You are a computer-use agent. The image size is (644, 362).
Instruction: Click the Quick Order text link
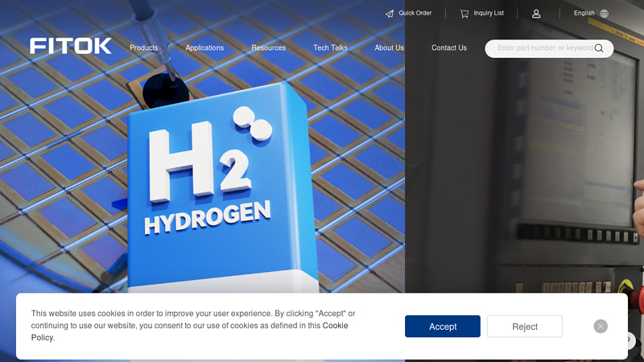(x=415, y=14)
